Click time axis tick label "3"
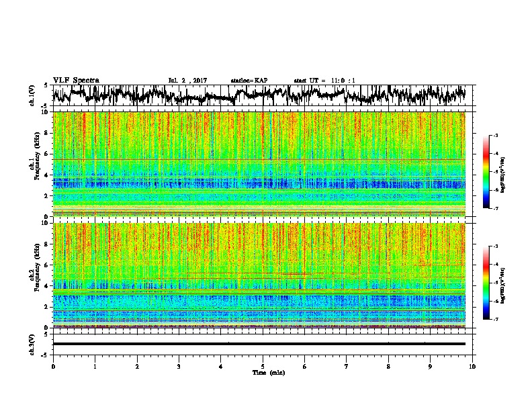The width and height of the screenshot is (532, 411). (179, 367)
